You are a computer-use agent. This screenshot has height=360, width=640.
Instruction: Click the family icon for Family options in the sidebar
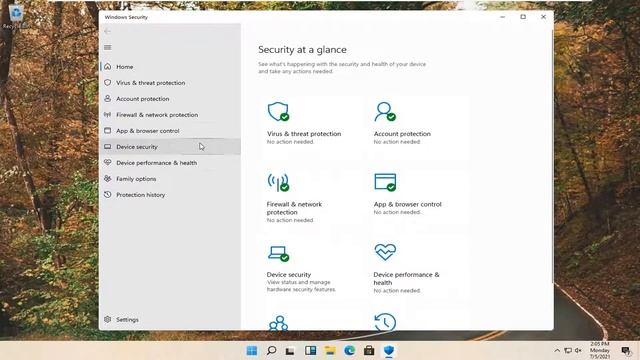click(x=108, y=178)
